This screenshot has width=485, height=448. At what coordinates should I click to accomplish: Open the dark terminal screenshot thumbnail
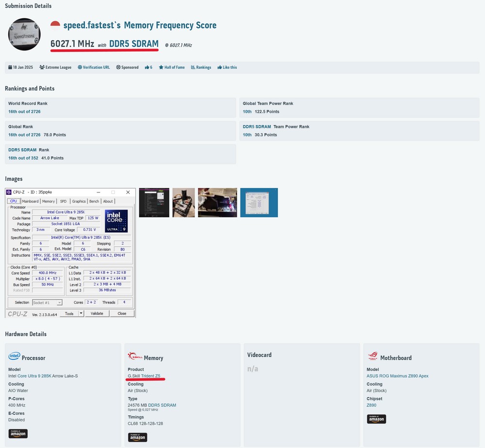pyautogui.click(x=154, y=203)
